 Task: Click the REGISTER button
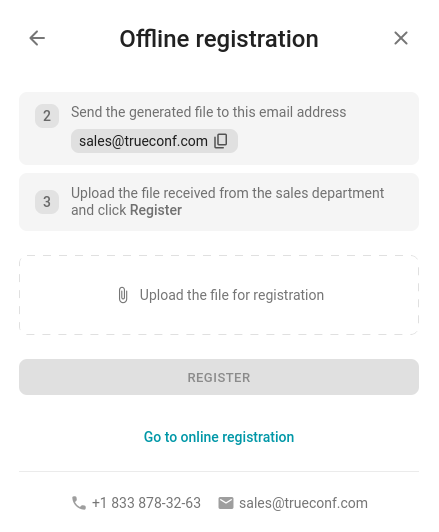[x=219, y=377]
